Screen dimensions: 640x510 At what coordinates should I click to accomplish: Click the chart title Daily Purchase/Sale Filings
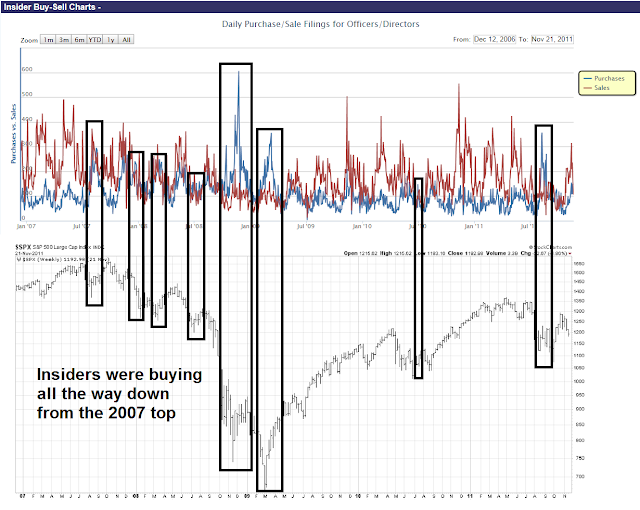(x=320, y=24)
